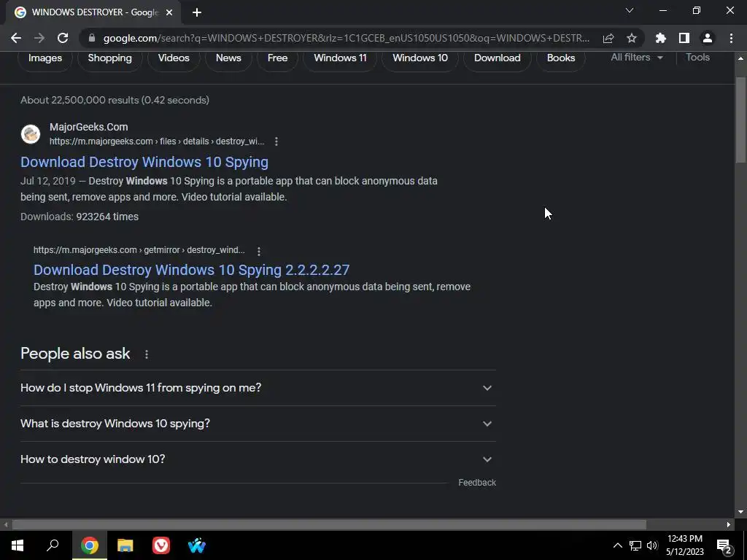Open Chrome extensions puzzle icon

[660, 38]
